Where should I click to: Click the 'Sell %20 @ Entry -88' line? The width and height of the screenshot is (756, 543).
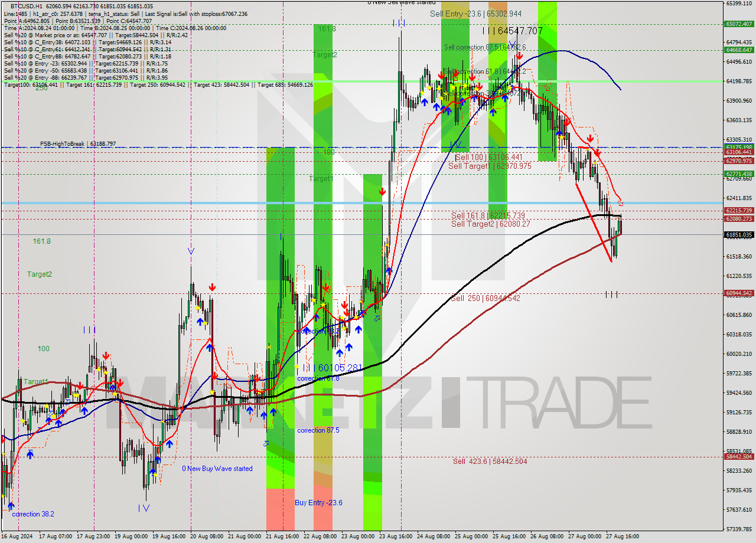[86, 77]
